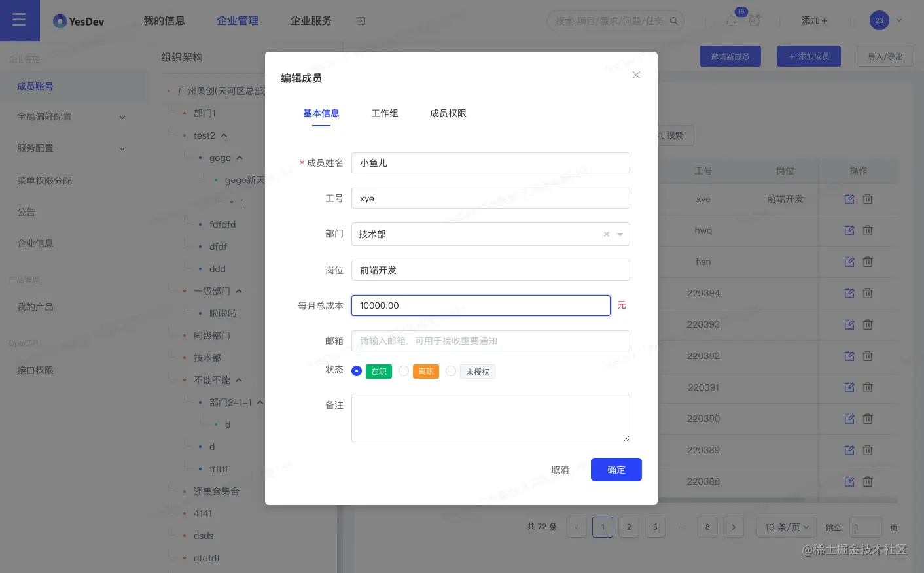Open the hamburger menu icon
The image size is (924, 573).
(19, 20)
